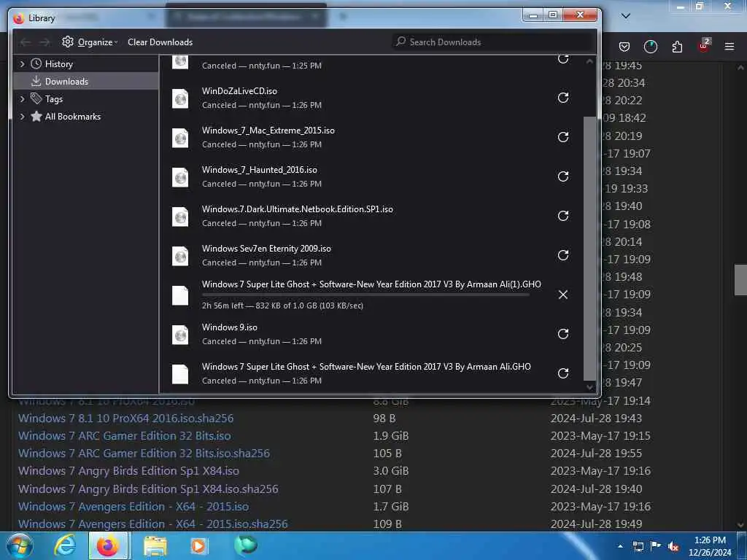
Task: Show hidden tray icons arrow
Action: [620, 547]
